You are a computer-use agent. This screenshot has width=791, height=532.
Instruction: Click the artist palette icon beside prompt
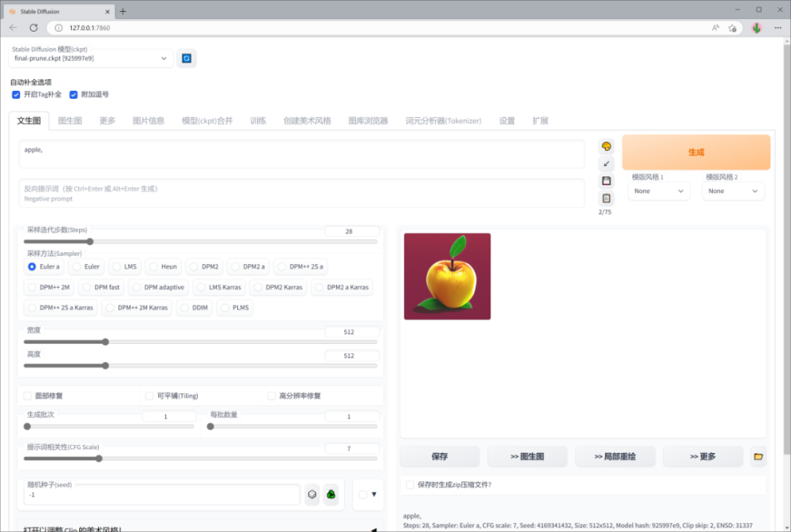point(607,147)
